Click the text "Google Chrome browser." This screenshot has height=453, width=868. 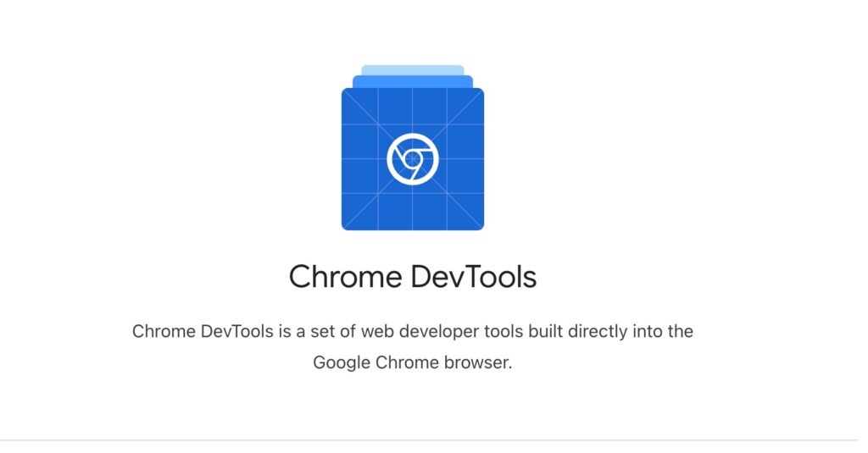click(413, 362)
